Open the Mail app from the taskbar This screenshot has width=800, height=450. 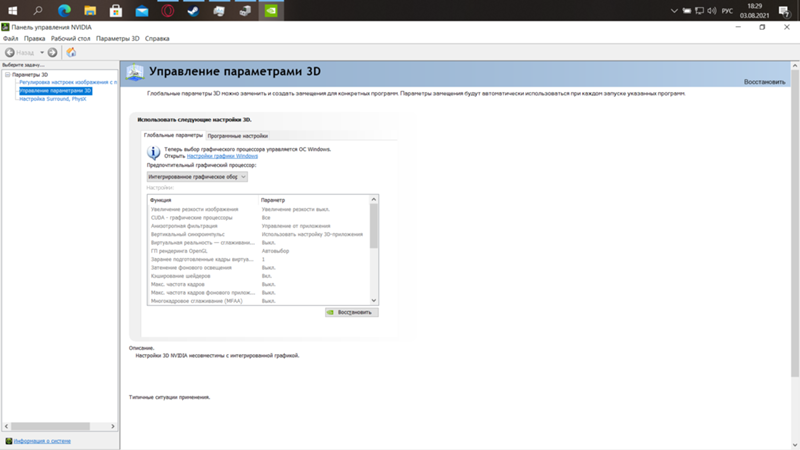[x=142, y=11]
